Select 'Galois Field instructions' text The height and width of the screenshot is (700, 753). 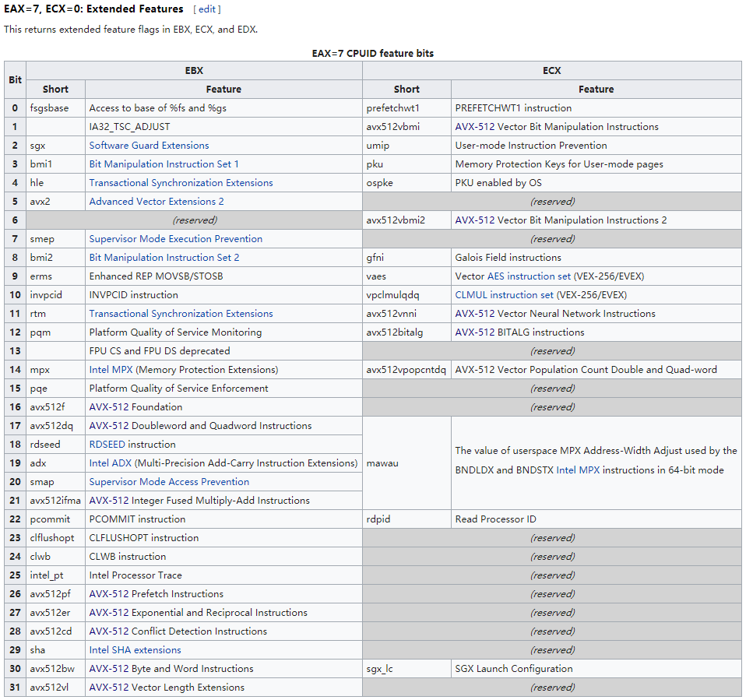(x=508, y=258)
